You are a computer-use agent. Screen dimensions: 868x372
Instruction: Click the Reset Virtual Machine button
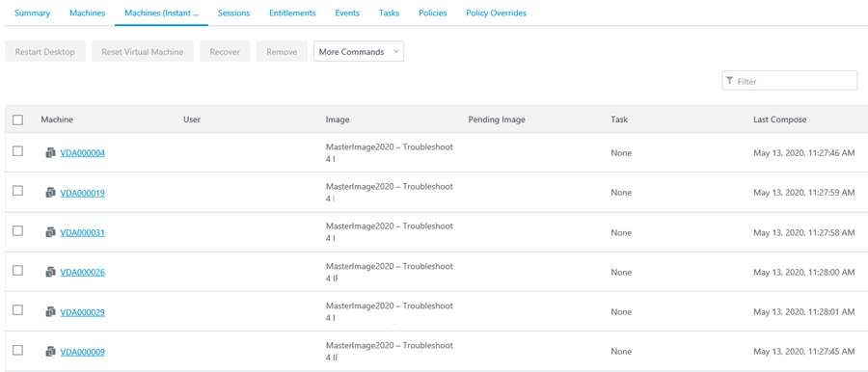[x=143, y=51]
